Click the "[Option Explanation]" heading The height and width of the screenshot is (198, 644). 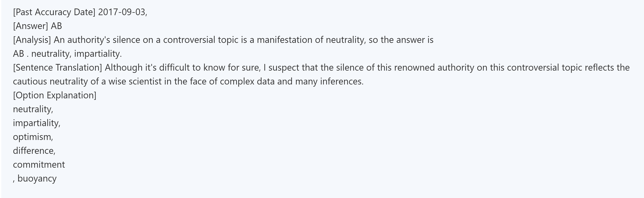click(54, 95)
